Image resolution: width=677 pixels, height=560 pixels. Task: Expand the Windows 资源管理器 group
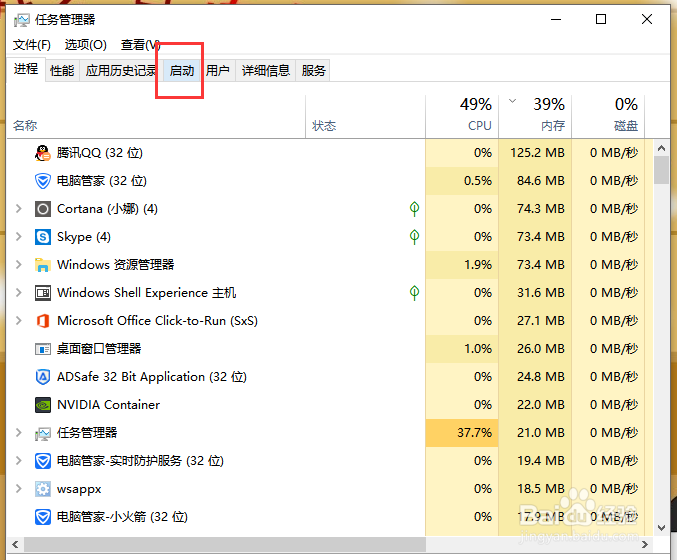pyautogui.click(x=18, y=265)
